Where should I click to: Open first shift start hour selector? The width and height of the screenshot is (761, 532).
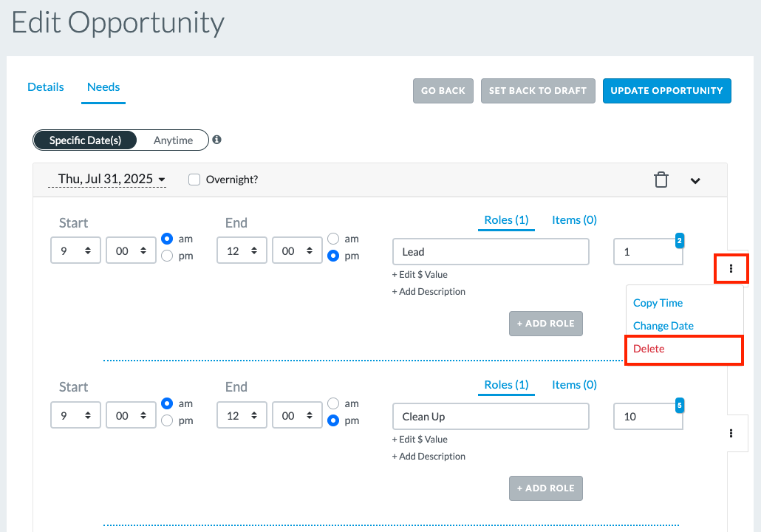click(x=75, y=250)
